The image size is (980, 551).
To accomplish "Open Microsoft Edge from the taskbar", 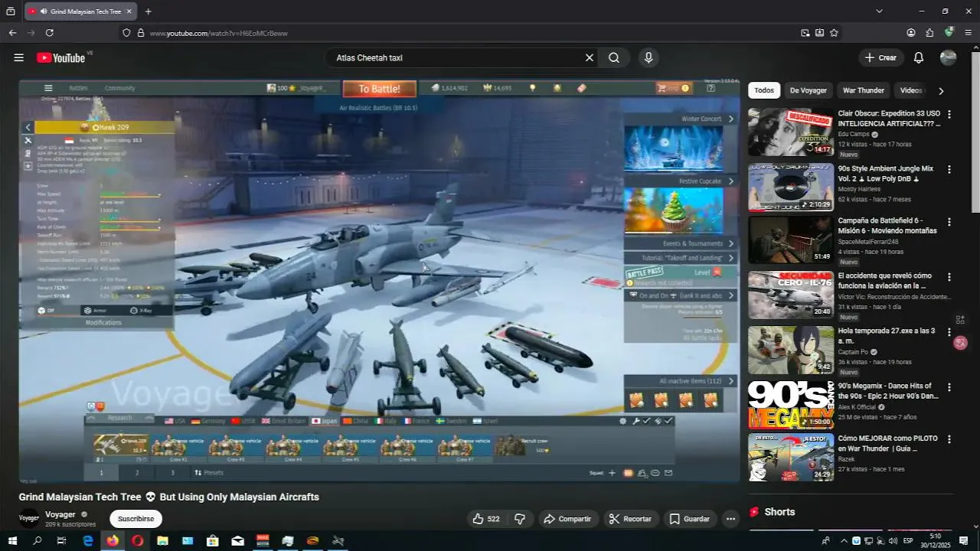I will (x=87, y=540).
